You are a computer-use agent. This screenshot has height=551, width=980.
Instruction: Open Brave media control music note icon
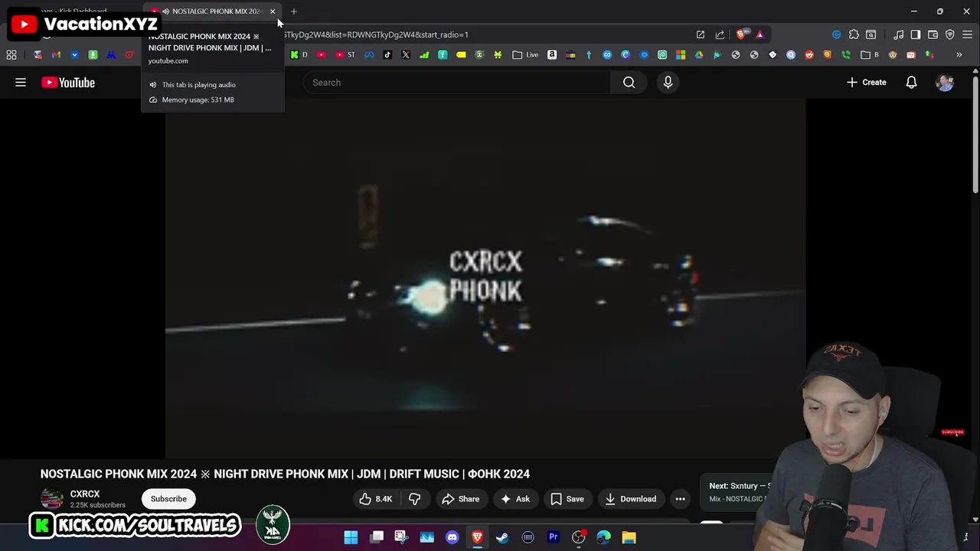(898, 34)
